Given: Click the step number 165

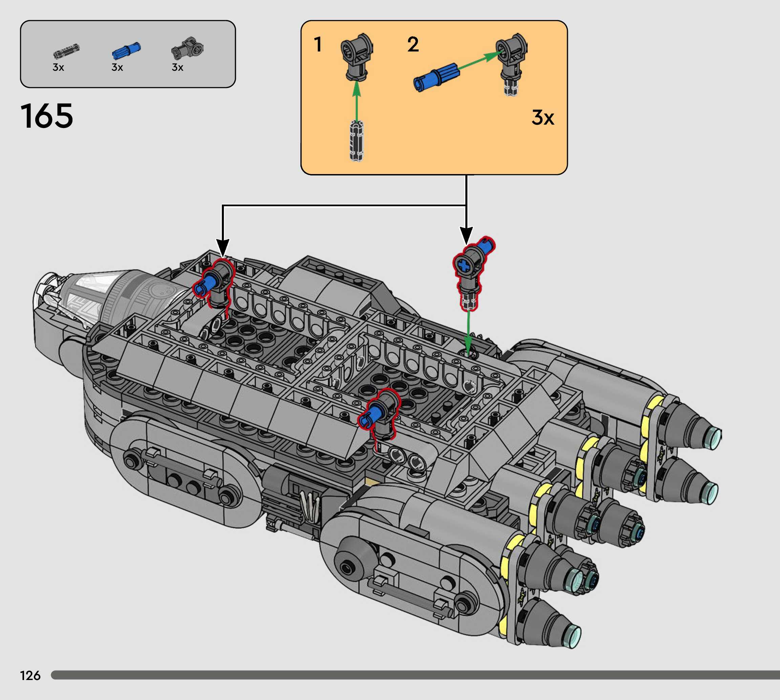Looking at the screenshot, I should point(46,116).
